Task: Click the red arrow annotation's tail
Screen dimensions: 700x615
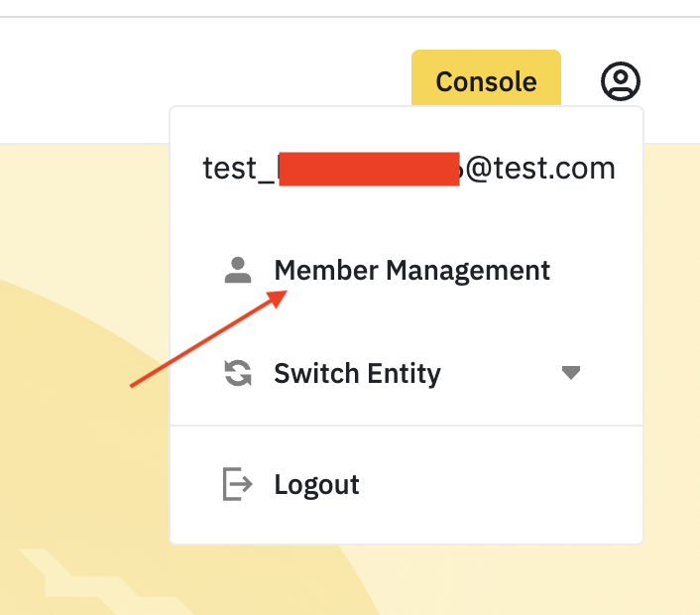Action: 136,385
